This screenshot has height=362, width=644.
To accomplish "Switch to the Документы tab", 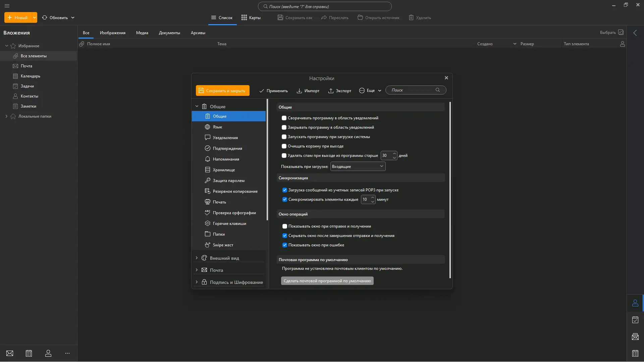I will [169, 33].
